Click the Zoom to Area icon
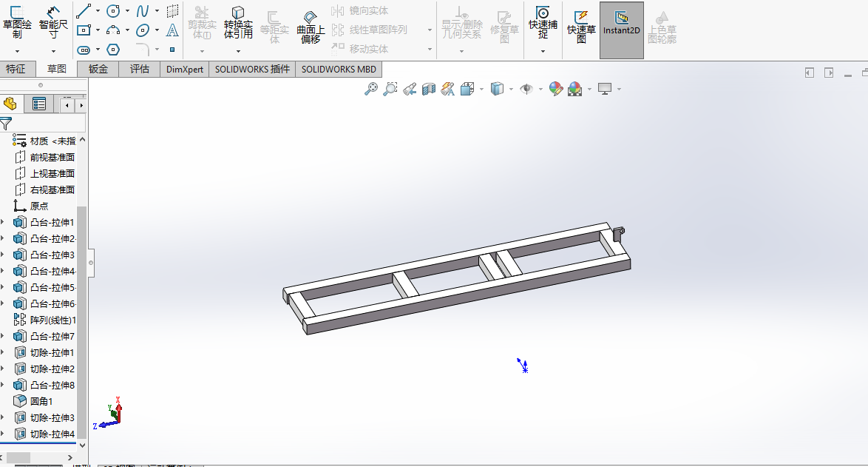The image size is (868, 467). [390, 89]
